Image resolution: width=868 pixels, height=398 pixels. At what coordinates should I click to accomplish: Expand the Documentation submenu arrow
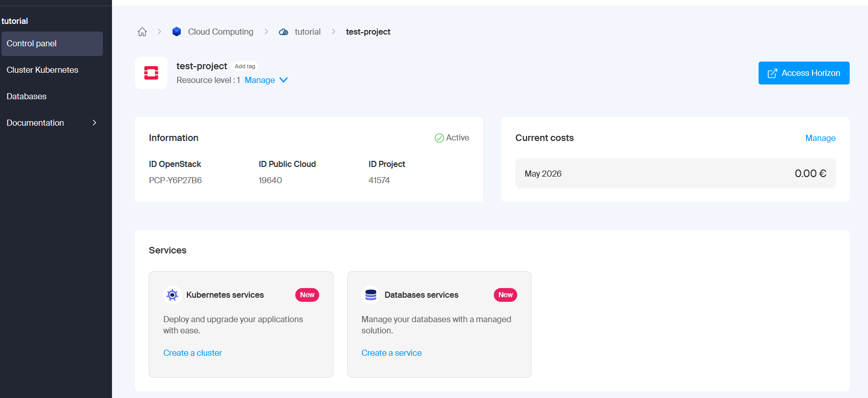pos(94,123)
